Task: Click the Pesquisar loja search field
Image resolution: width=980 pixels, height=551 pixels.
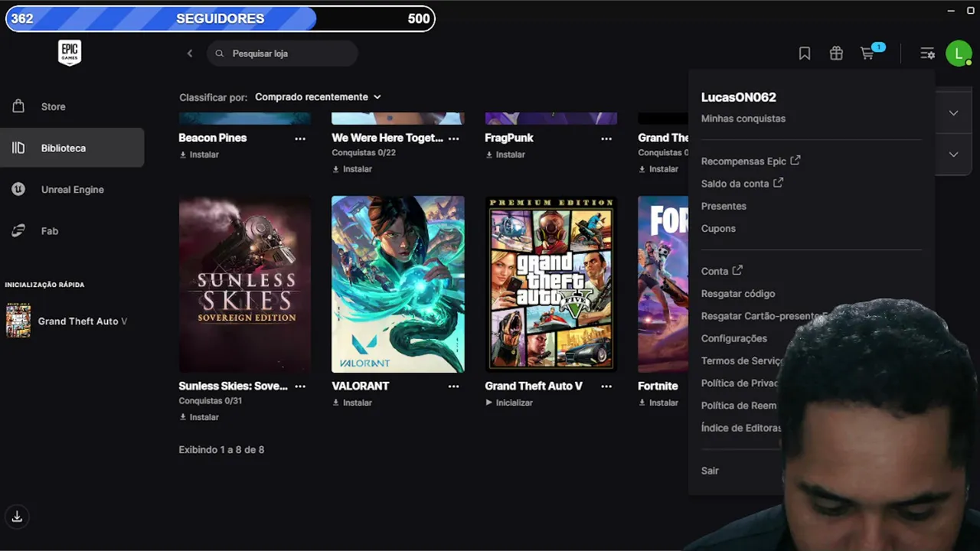Action: click(x=283, y=54)
